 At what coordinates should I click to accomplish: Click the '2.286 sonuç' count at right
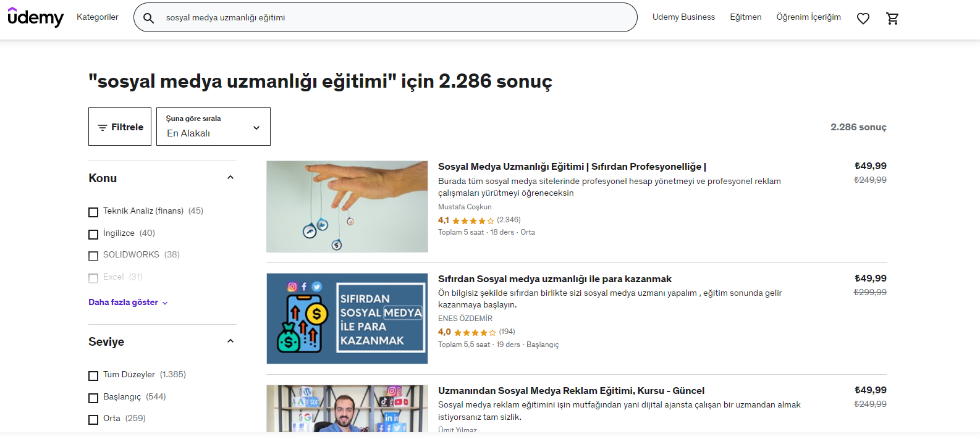858,127
